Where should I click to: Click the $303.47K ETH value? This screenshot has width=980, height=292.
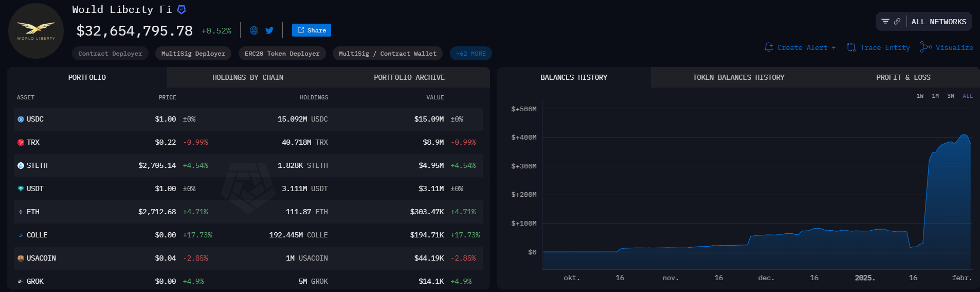point(427,212)
